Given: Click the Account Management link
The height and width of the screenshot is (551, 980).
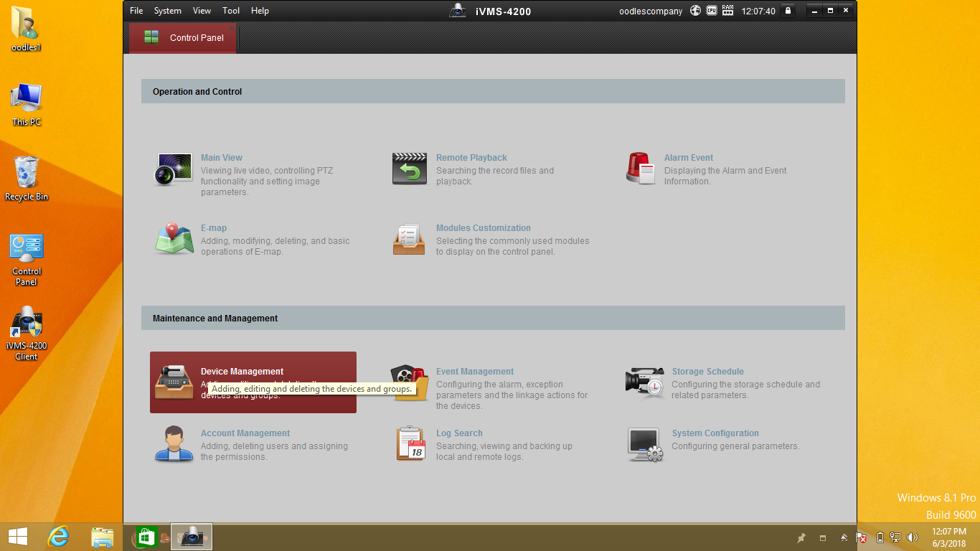Looking at the screenshot, I should (245, 433).
